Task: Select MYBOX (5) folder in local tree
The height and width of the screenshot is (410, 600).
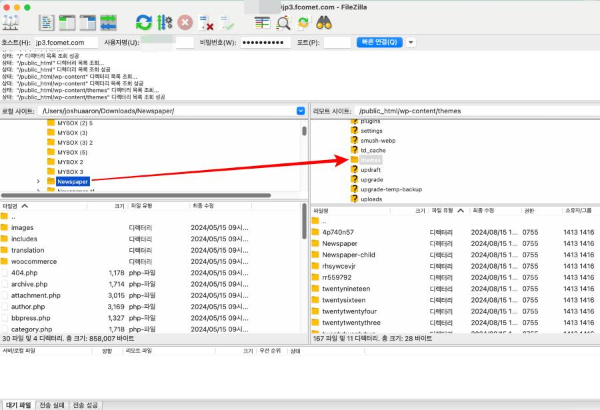Action: pos(72,152)
